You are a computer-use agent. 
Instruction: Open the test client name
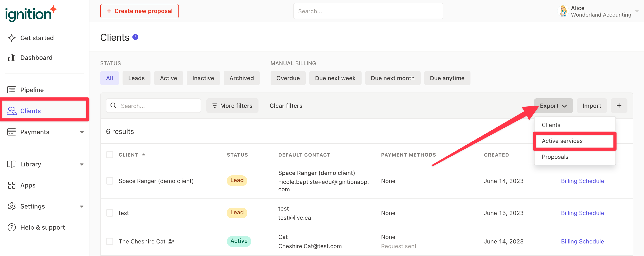[123, 213]
